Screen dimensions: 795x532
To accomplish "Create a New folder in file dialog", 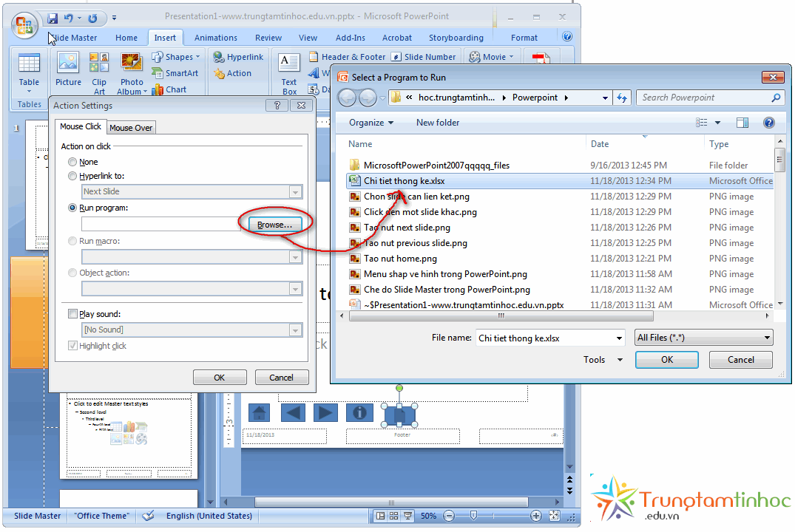I will [438, 123].
